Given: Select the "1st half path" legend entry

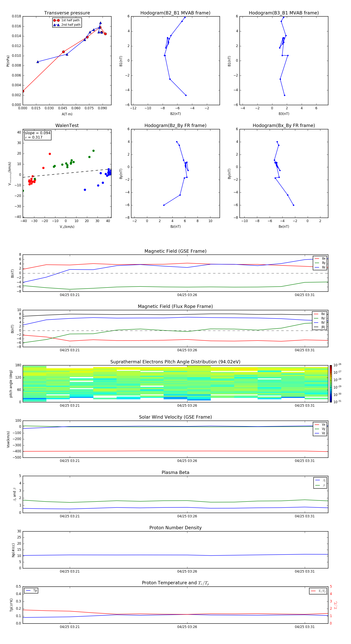Looking at the screenshot, I should (67, 20).
